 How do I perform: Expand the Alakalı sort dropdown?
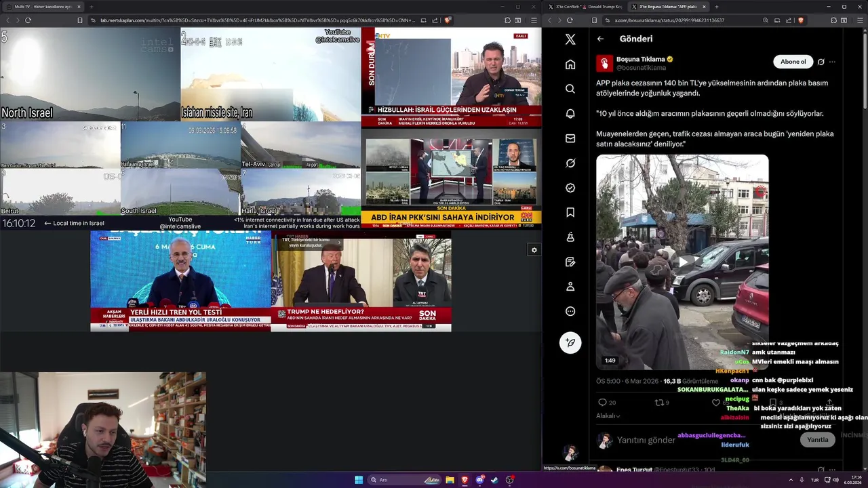608,416
